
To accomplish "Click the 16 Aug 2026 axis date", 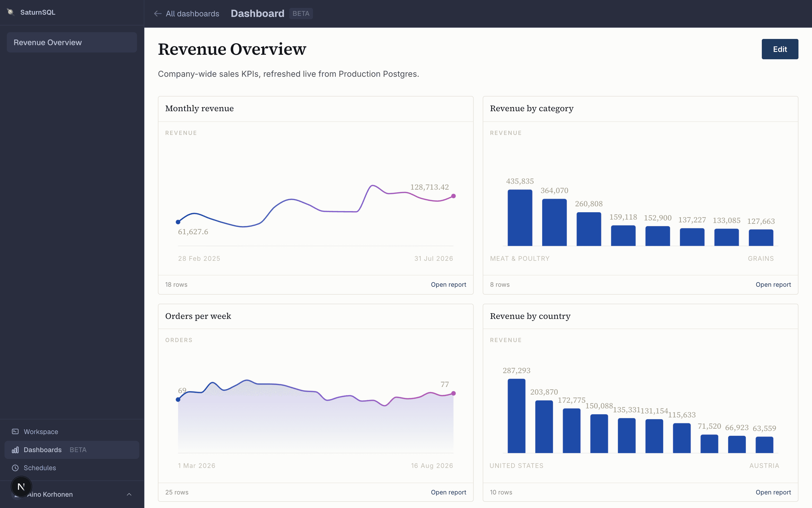I will (432, 466).
